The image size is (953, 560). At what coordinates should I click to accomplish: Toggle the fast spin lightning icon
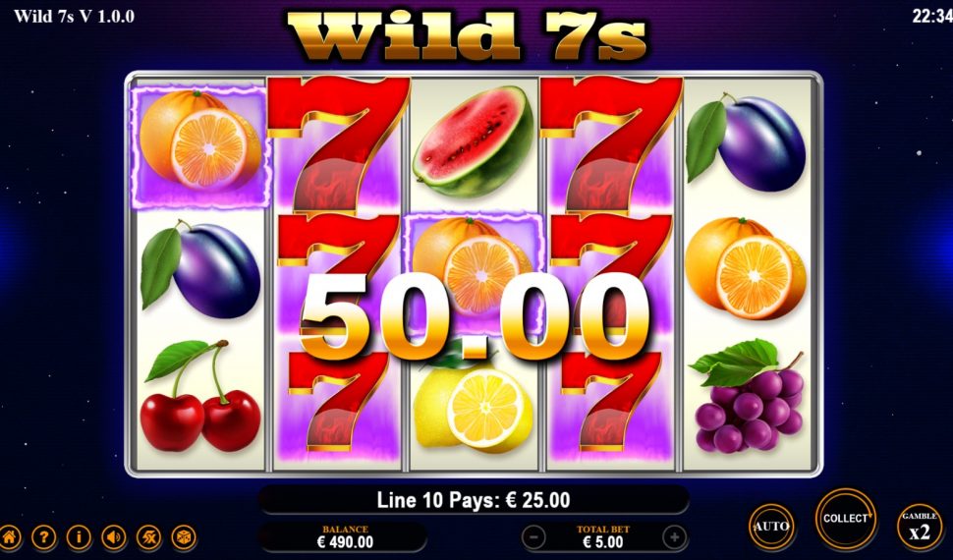coord(149,537)
